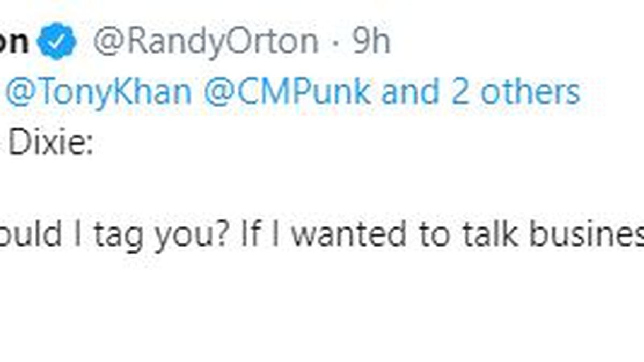The height and width of the screenshot is (362, 644).
Task: Click empty white area below tweet text
Action: pyautogui.click(x=322, y=311)
